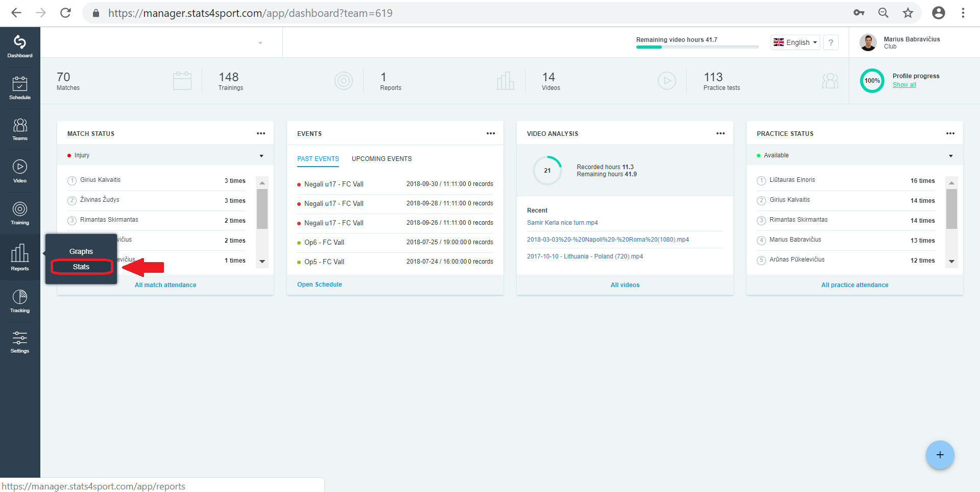
Task: Open the English language dropdown
Action: click(795, 42)
